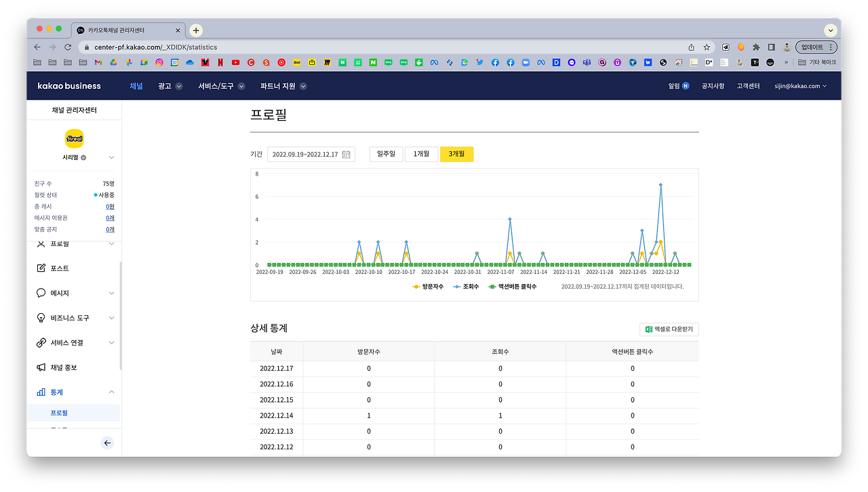Open the 맞춤 공지 0개 link
The image size is (868, 492).
tap(110, 230)
